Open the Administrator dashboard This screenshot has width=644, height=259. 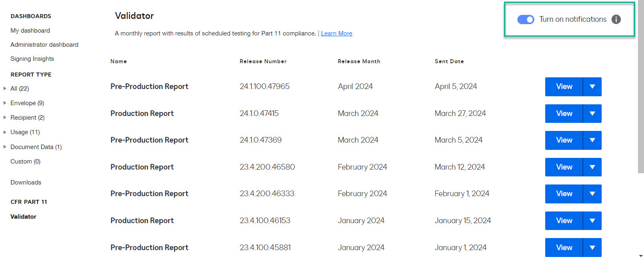coord(44,45)
